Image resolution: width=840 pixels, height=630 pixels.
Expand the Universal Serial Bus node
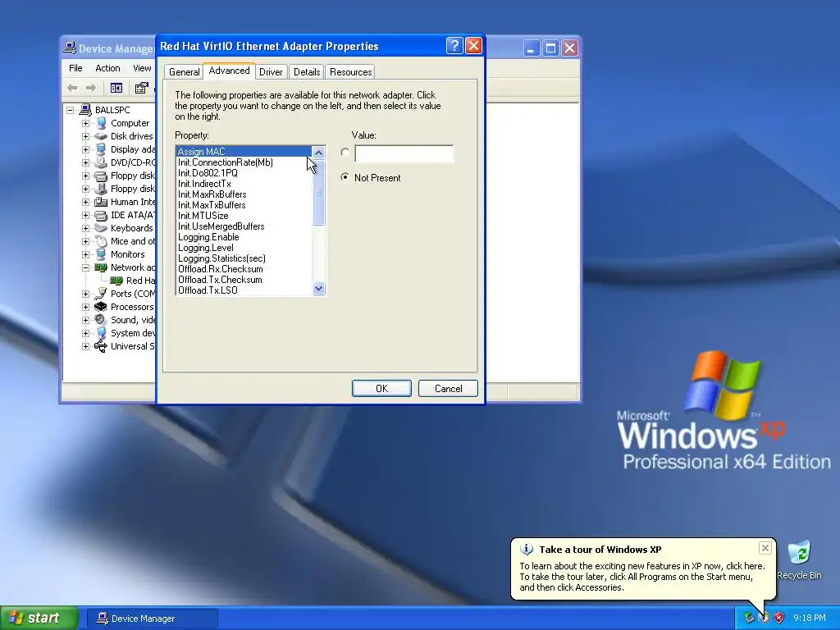85,346
